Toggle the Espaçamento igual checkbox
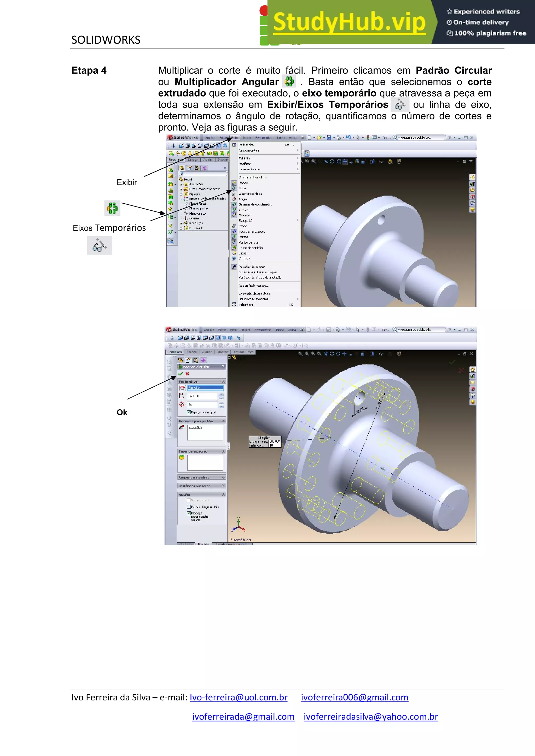Viewport: 535px width, 756px height. pyautogui.click(x=189, y=412)
